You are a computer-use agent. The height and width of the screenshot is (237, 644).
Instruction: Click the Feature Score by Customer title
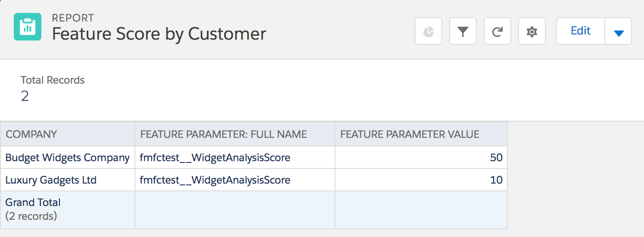point(159,34)
